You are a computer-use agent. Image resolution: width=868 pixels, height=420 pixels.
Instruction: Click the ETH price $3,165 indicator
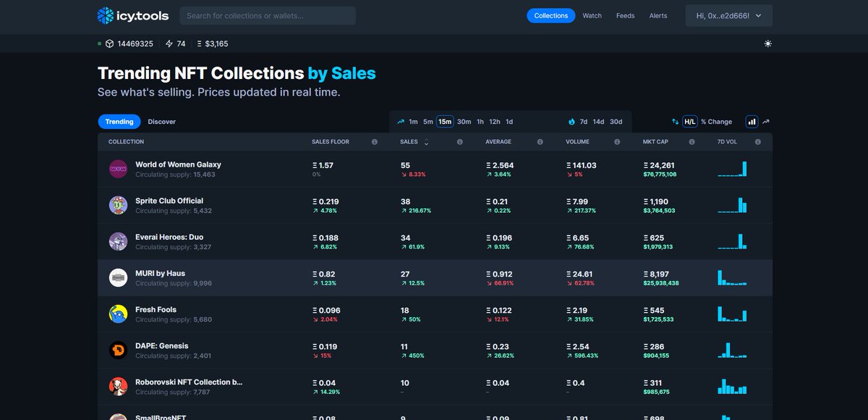coord(212,43)
